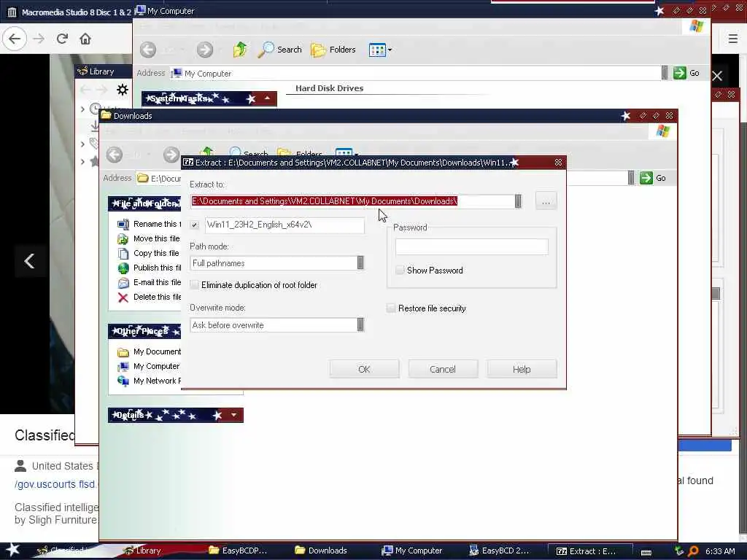Click Go button in My Computer address bar
Image resolution: width=747 pixels, height=560 pixels.
coord(686,73)
